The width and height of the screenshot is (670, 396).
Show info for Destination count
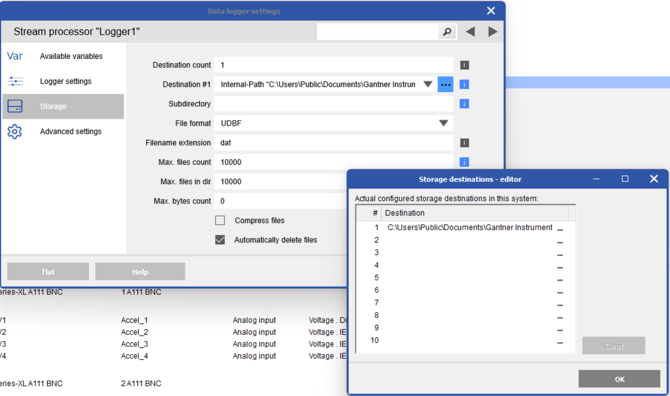464,65
